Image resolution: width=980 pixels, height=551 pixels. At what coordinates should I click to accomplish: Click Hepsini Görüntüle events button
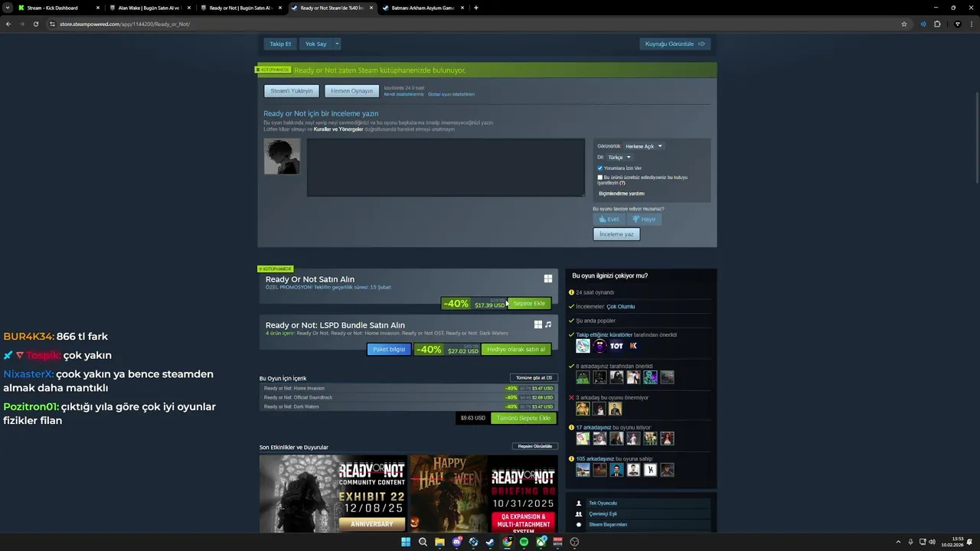[535, 446]
